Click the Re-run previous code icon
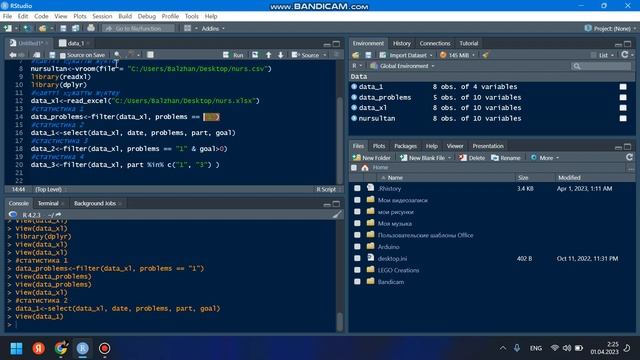The height and width of the screenshot is (360, 640). point(255,55)
